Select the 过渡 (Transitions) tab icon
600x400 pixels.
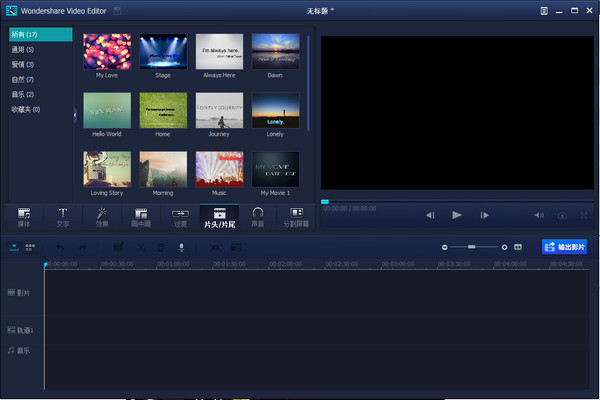pos(180,215)
